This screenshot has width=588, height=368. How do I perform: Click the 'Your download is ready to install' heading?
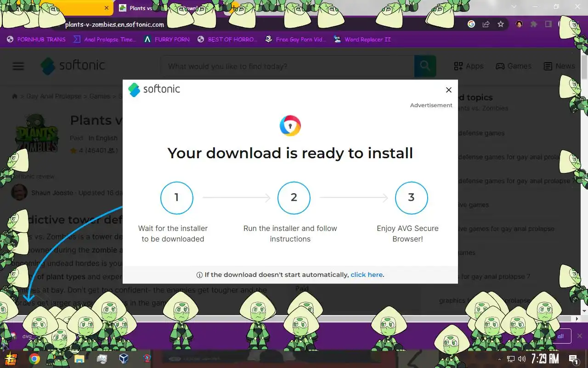[290, 153]
